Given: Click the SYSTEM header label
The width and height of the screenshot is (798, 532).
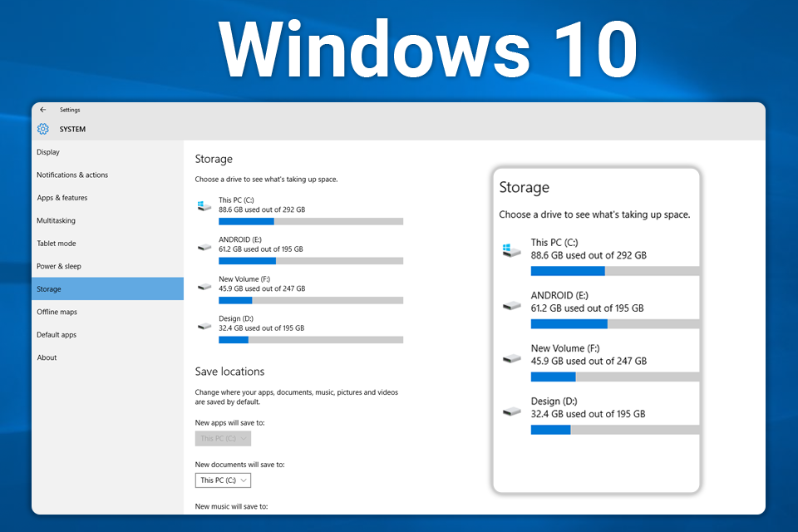Looking at the screenshot, I should click(x=72, y=130).
